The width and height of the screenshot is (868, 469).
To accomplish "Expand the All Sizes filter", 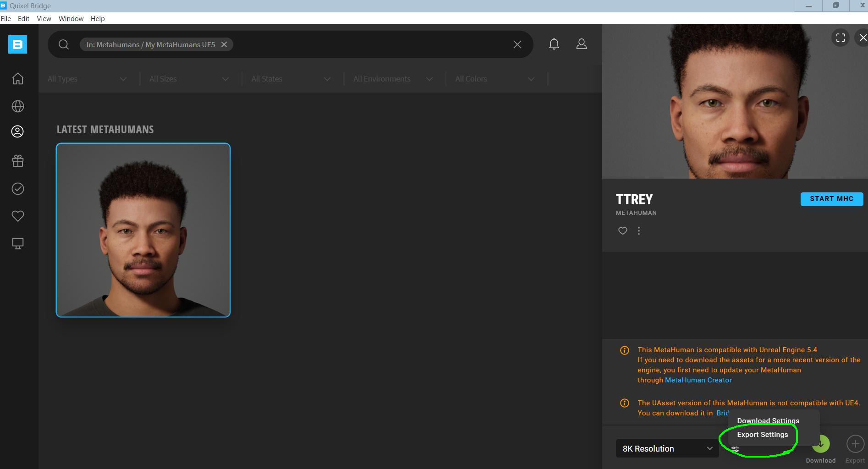I will tap(189, 79).
